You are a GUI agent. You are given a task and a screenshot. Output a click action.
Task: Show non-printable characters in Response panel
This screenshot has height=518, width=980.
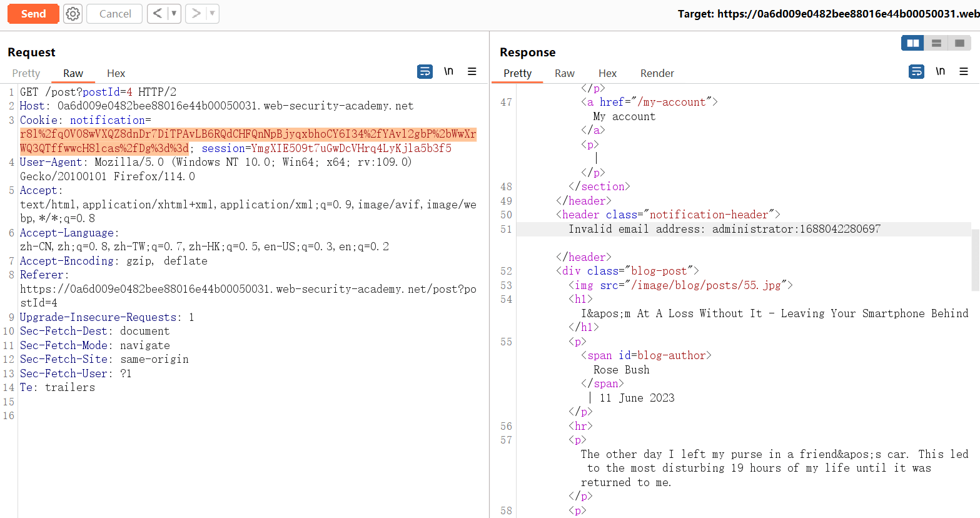[940, 72]
